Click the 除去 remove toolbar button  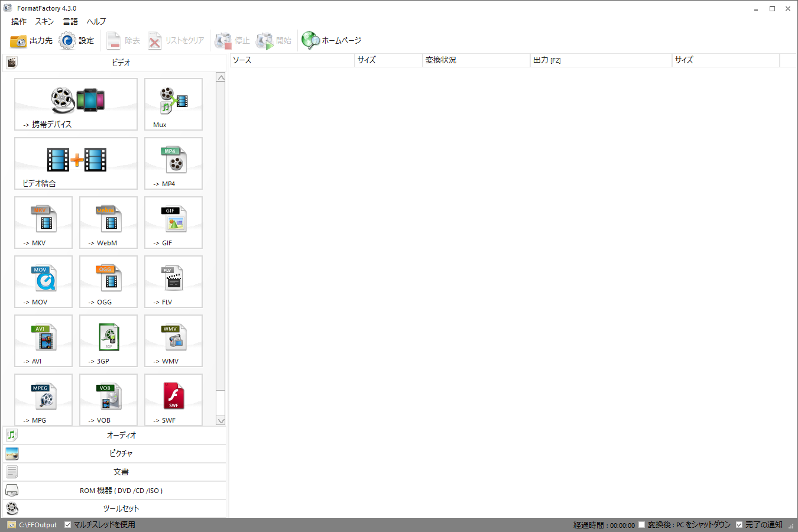tap(124, 40)
